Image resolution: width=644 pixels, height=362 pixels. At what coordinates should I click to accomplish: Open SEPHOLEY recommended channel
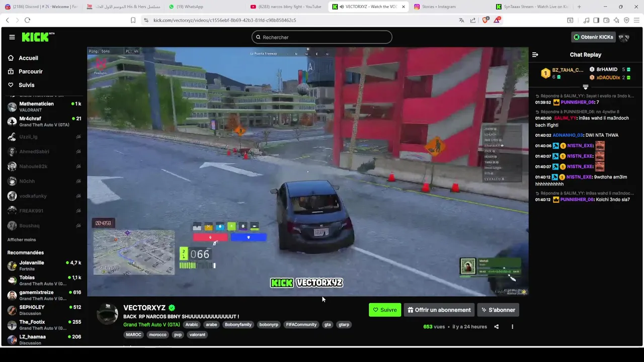pyautogui.click(x=44, y=310)
